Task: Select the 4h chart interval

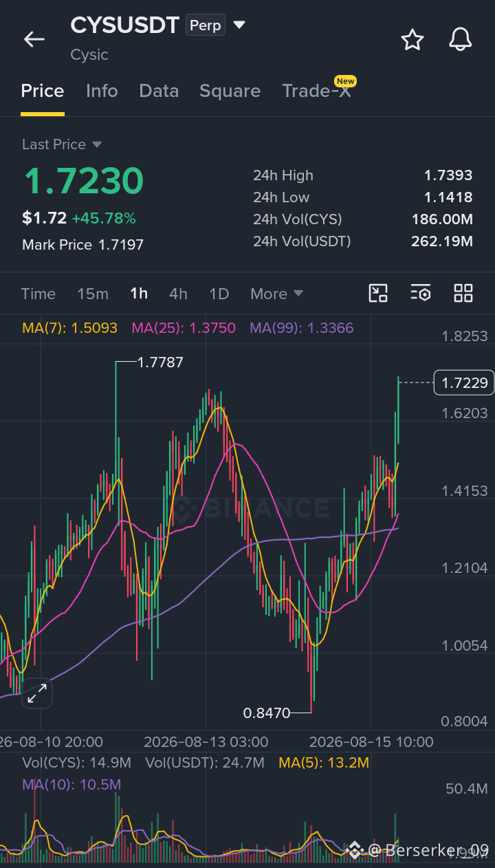Action: tap(178, 294)
